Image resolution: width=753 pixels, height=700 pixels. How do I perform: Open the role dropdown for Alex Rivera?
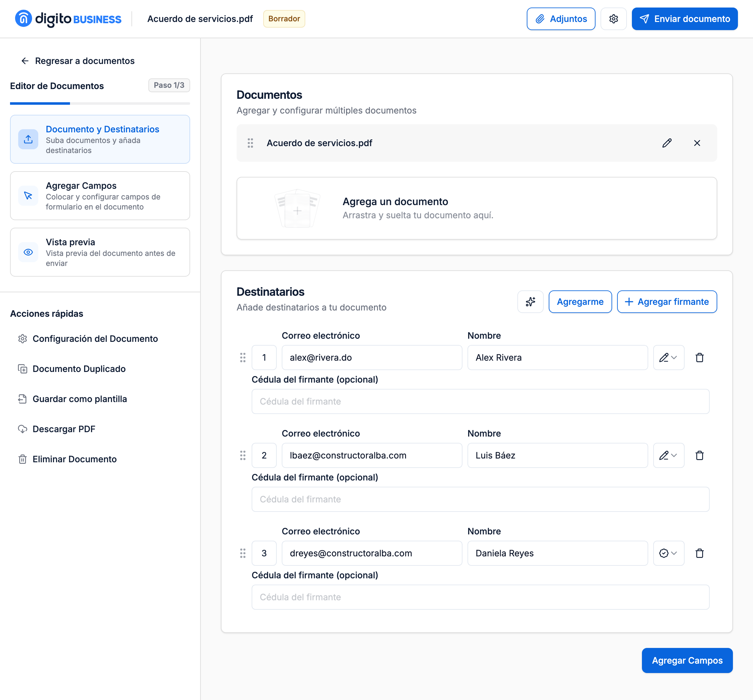coord(669,358)
